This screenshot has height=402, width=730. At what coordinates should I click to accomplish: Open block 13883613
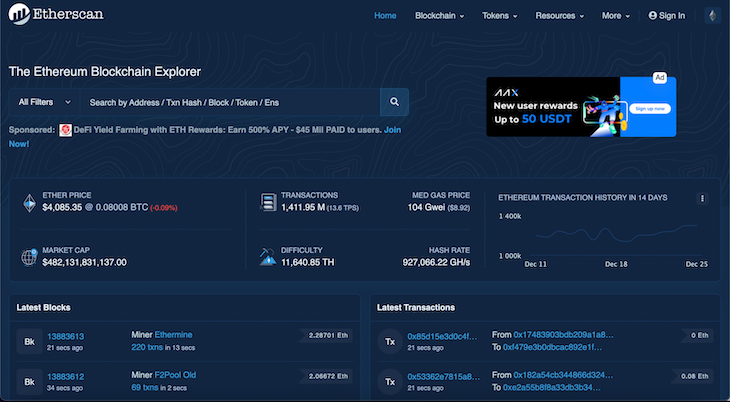pos(66,336)
